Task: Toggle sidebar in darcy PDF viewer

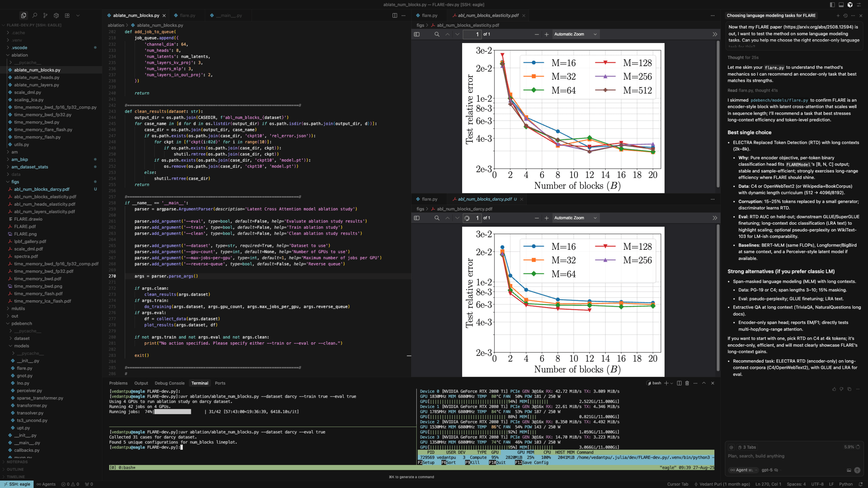Action: tap(417, 218)
